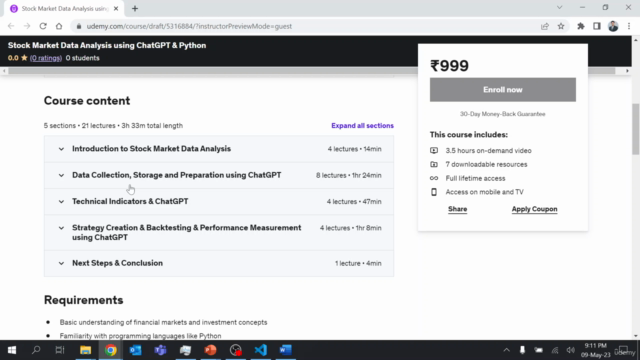Toggle the Chrome side panel icon
The width and height of the screenshot is (640, 360).
597,26
